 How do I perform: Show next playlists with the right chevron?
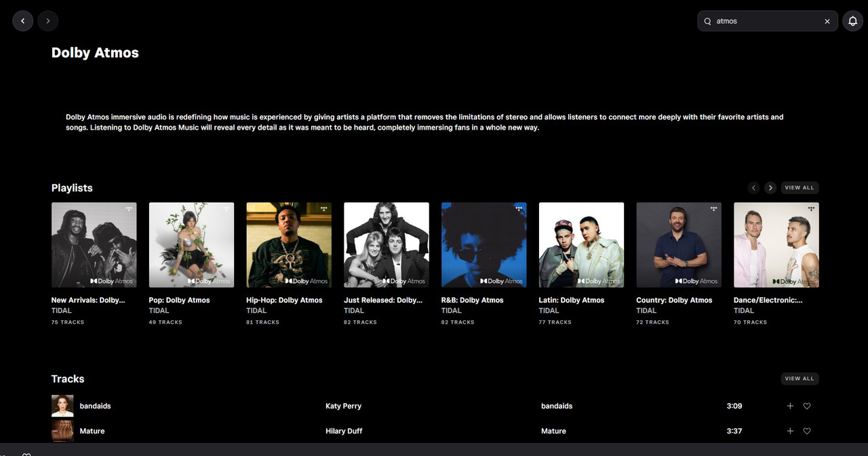point(770,188)
